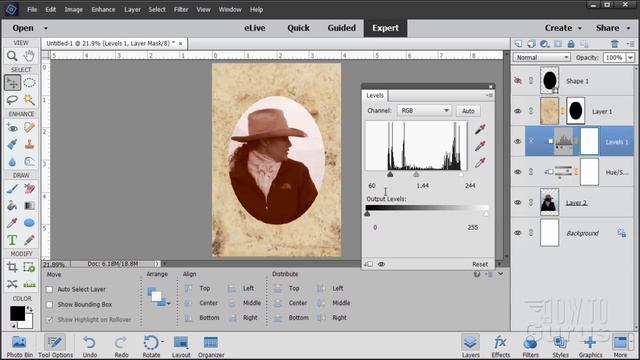Click the Auto button in Levels
640x360 pixels.
pyautogui.click(x=468, y=111)
